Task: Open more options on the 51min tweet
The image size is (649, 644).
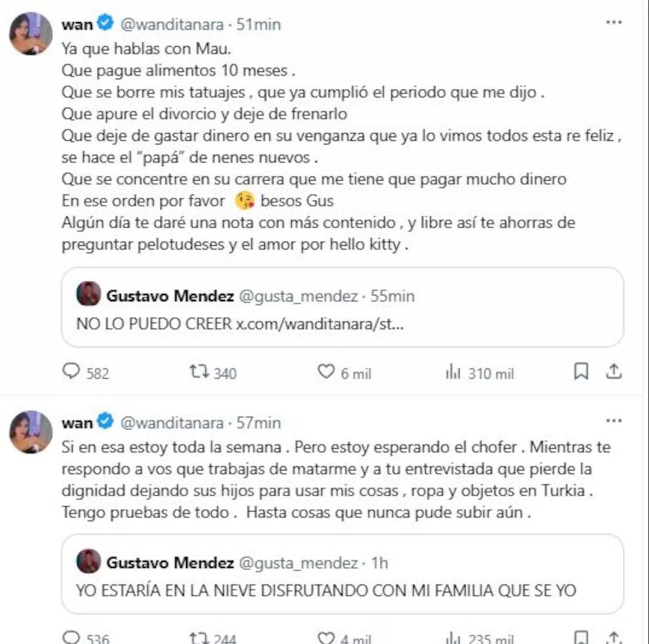Action: click(613, 23)
